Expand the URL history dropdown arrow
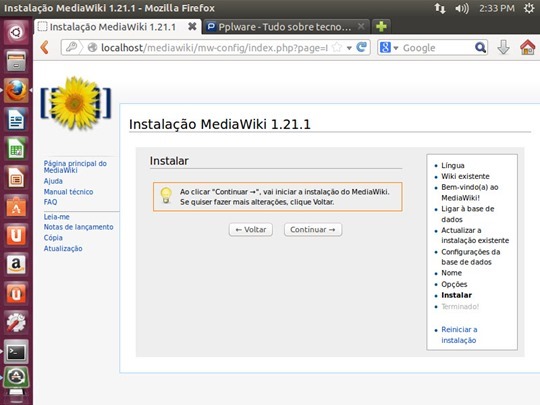 pos(349,48)
